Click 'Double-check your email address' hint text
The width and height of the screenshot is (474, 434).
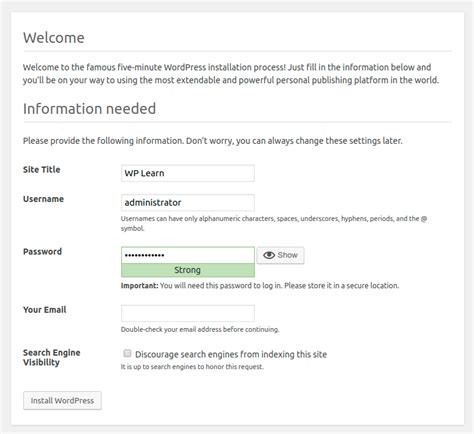[x=200, y=329]
